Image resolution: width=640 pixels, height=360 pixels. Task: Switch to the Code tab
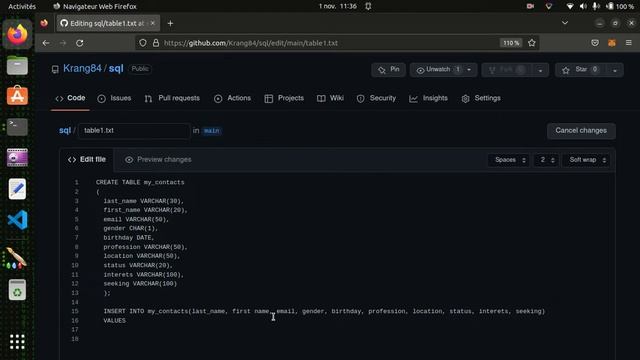[70, 98]
